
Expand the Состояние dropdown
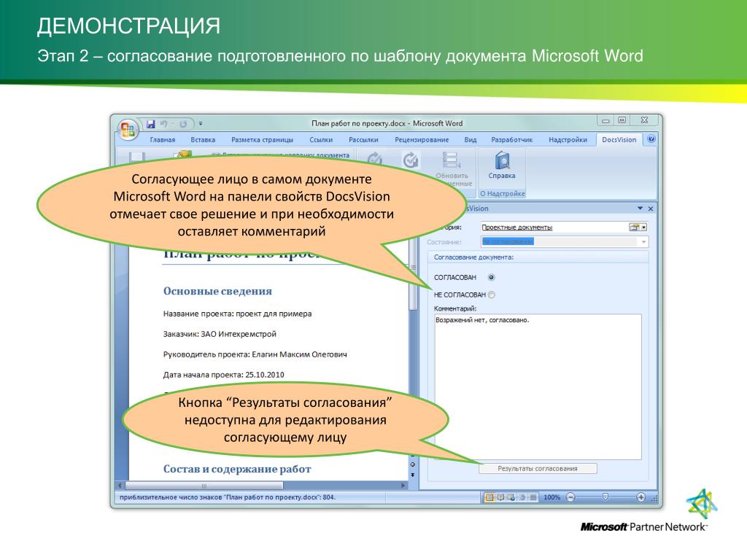(643, 242)
